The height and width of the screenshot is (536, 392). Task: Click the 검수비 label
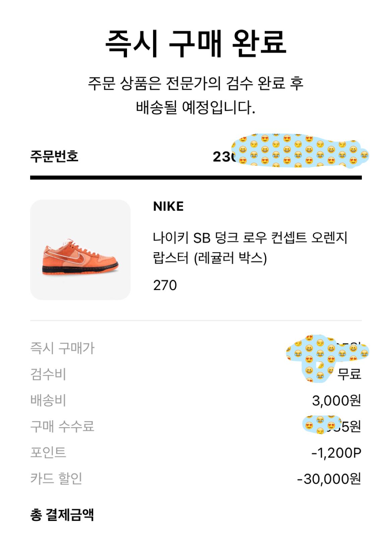(x=48, y=374)
